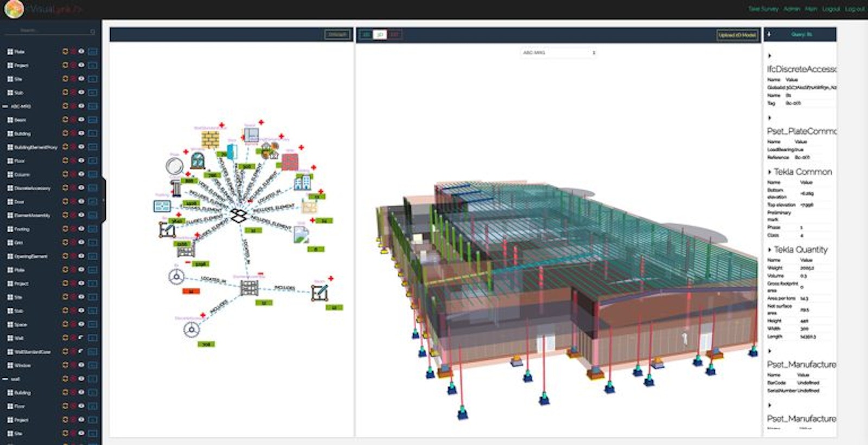Toggle eye icon for BuildingElementProxy

tap(81, 147)
